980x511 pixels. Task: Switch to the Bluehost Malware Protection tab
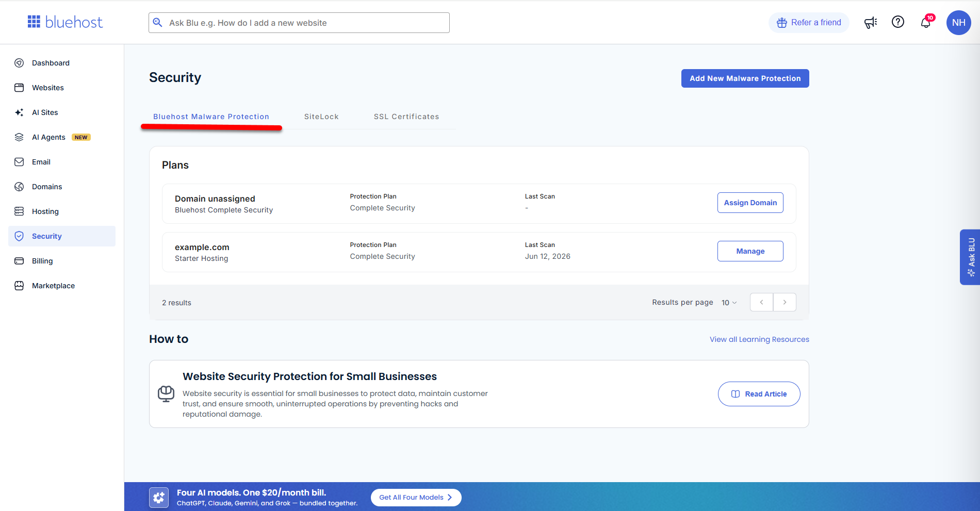[x=211, y=117]
